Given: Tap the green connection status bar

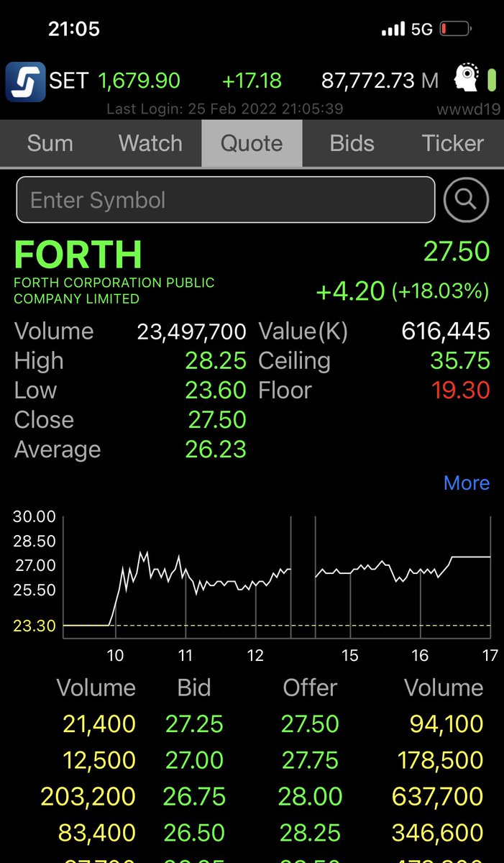Looking at the screenshot, I should point(492,80).
